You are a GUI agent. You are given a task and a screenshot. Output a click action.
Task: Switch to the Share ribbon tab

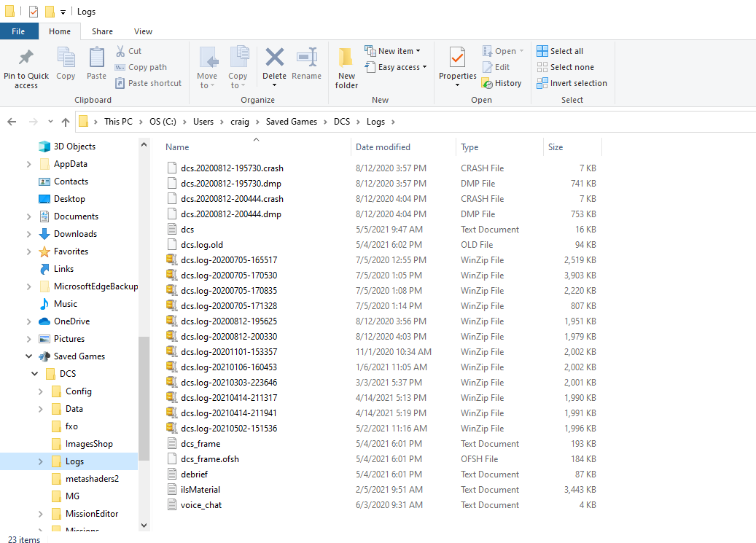coord(102,31)
